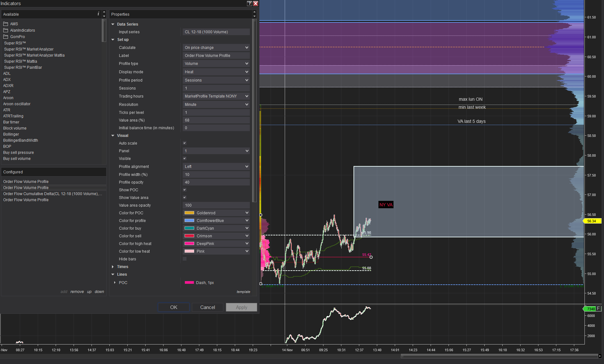Viewport: 604px width, 364px height.
Task: Open the Trading hours dropdown
Action: point(216,96)
